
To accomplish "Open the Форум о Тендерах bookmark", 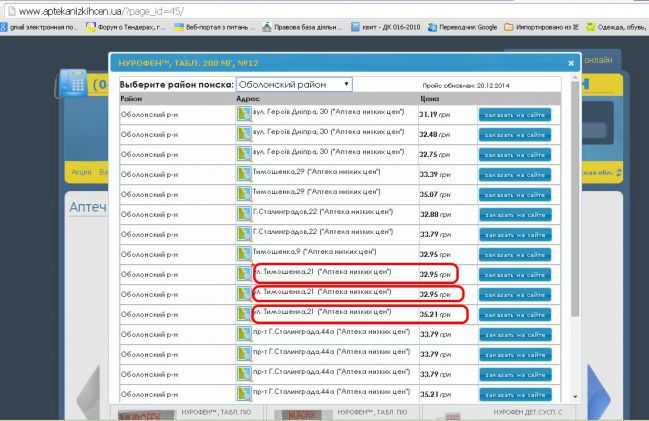I will pos(126,27).
